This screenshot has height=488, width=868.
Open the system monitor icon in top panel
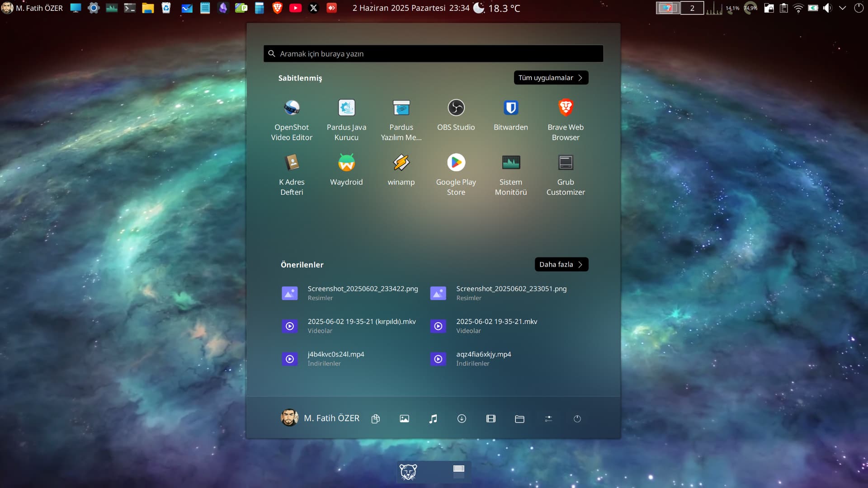tap(112, 8)
